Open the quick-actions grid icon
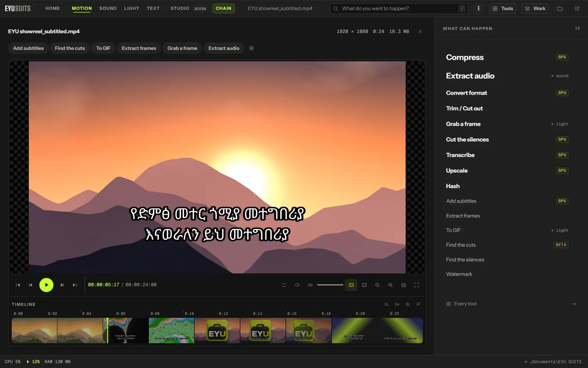The image size is (588, 368). pyautogui.click(x=252, y=48)
